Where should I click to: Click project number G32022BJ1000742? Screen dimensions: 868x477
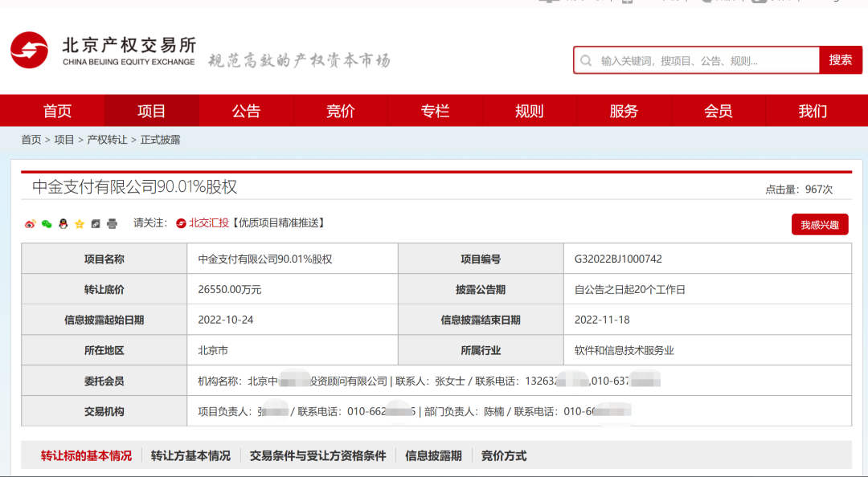pyautogui.click(x=618, y=259)
